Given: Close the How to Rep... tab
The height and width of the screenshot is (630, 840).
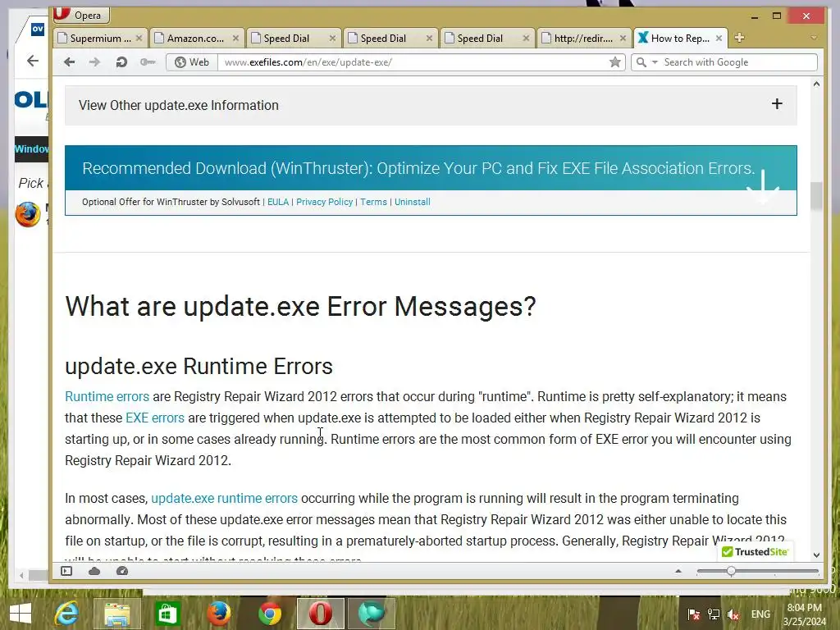Looking at the screenshot, I should (719, 38).
